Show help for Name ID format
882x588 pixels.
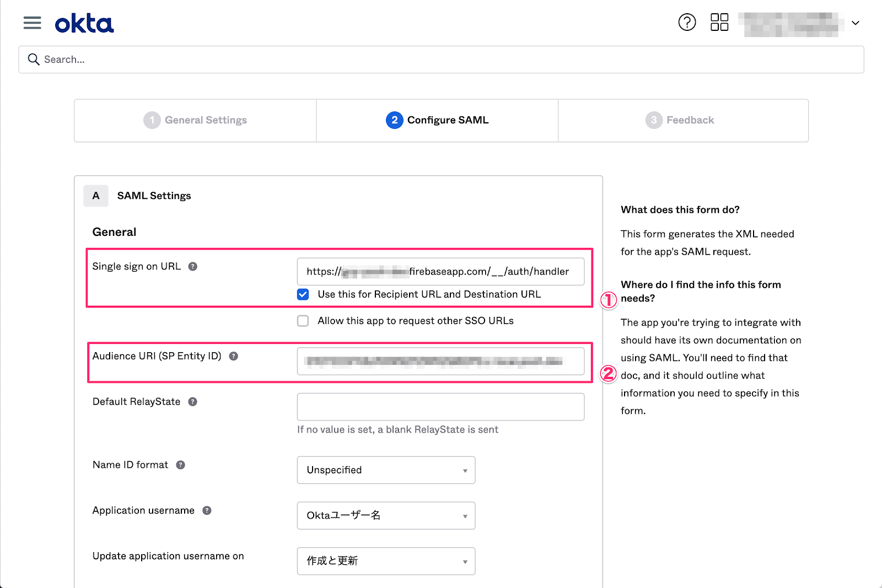point(180,465)
